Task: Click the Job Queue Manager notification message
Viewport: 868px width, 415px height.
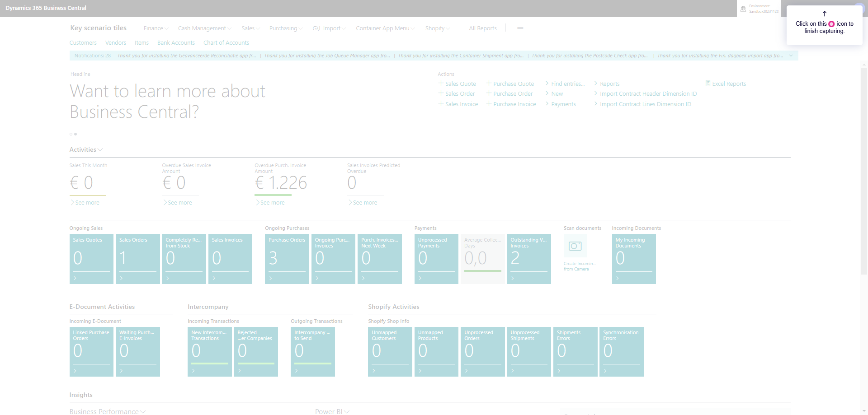Action: pos(327,56)
